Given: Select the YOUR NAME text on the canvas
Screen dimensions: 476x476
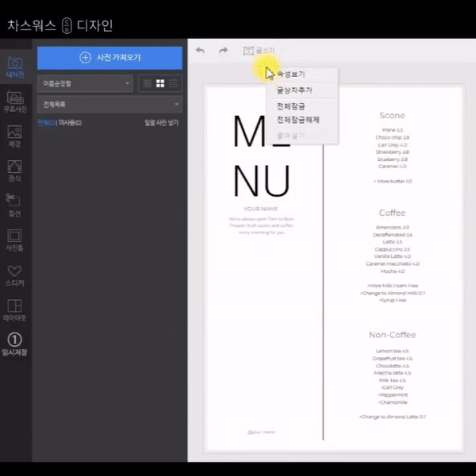Looking at the screenshot, I should click(x=261, y=209).
